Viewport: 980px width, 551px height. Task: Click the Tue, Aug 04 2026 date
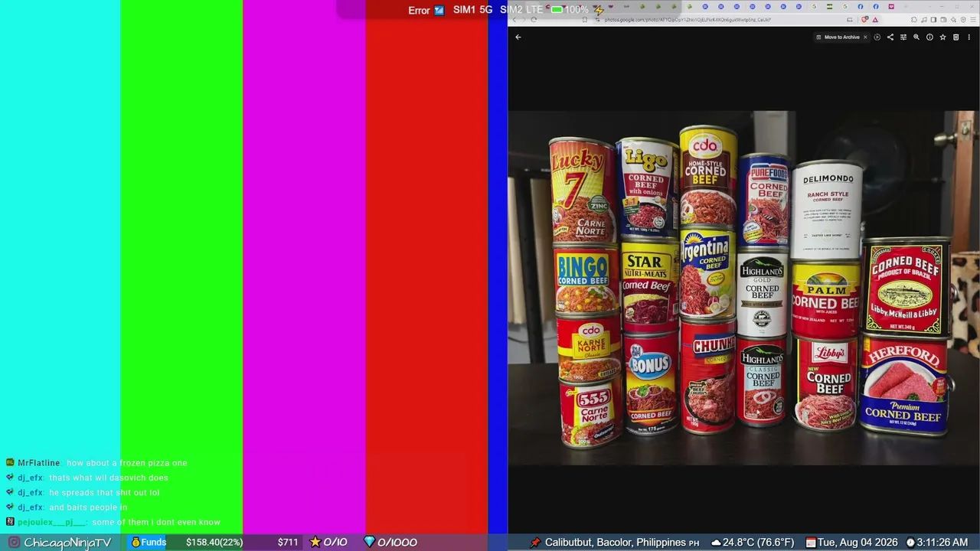(x=857, y=543)
